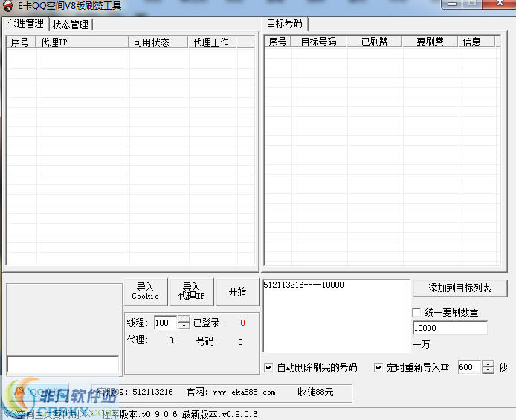The width and height of the screenshot is (516, 420).
Task: Click the 开始 button
Action: point(237,291)
